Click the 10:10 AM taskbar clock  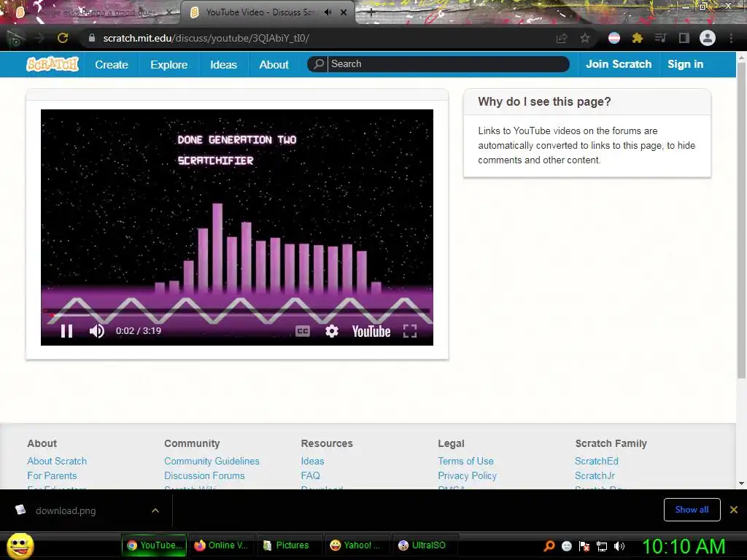[684, 545]
